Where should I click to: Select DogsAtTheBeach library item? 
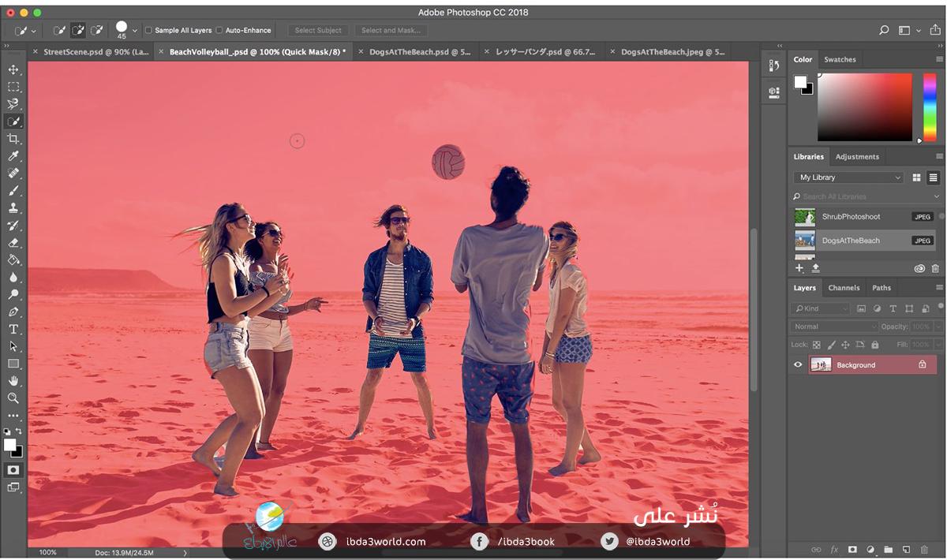click(864, 240)
